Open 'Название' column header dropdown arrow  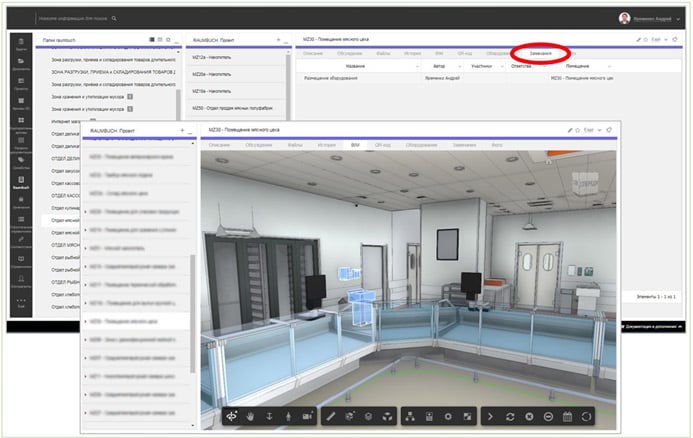pyautogui.click(x=418, y=66)
